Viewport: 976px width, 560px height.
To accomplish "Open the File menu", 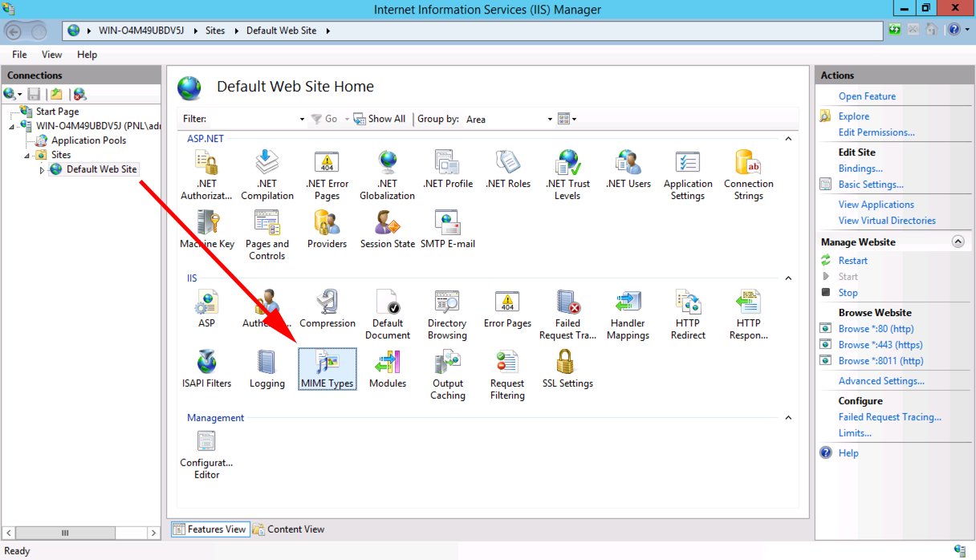I will [19, 55].
